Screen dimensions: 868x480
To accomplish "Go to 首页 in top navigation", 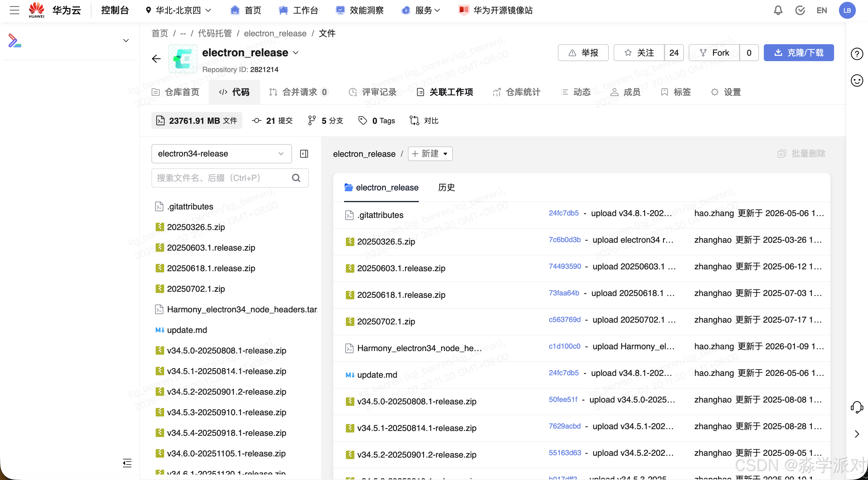I will 246,10.
